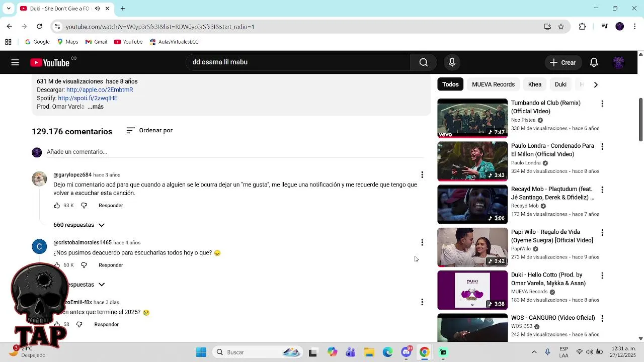Focus the YouTube search field

[x=298, y=62]
